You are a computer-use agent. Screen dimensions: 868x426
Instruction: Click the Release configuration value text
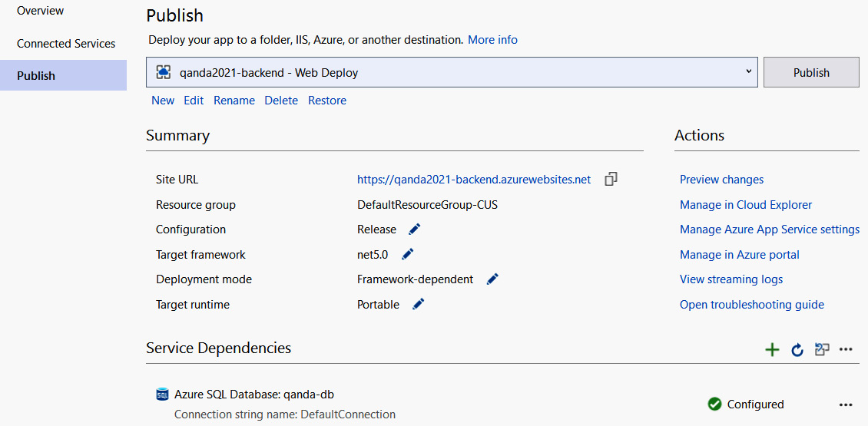(376, 229)
